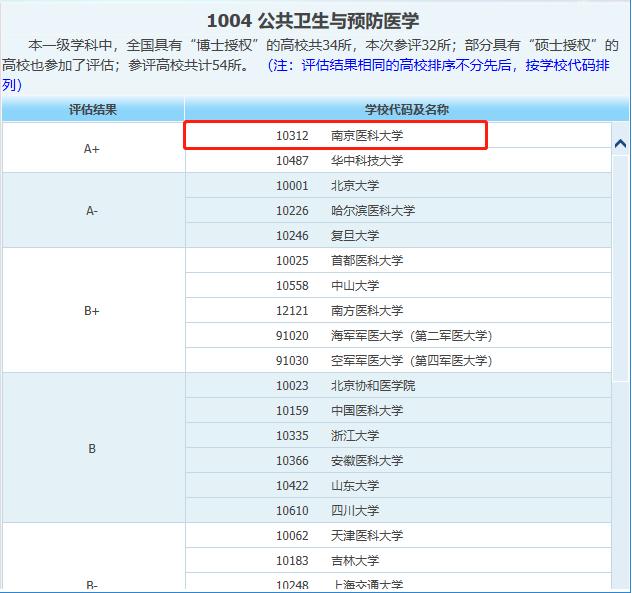Select the 吉林大学 row
Viewport: 632px width, 593px height.
click(398, 560)
